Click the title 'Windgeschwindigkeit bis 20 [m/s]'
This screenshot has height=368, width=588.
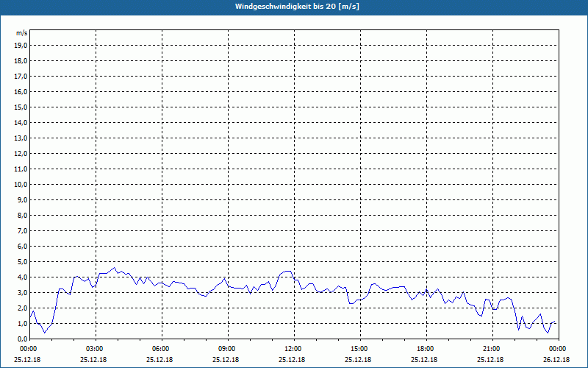[297, 7]
